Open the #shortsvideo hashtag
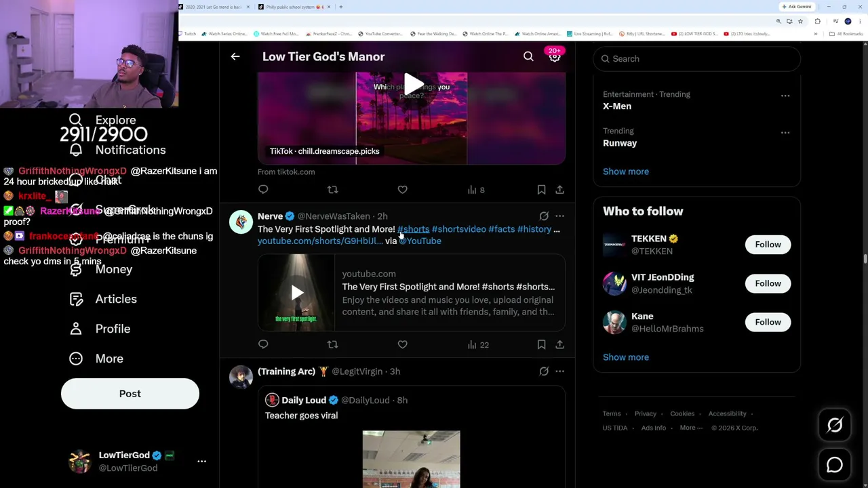The image size is (868, 488). point(458,229)
